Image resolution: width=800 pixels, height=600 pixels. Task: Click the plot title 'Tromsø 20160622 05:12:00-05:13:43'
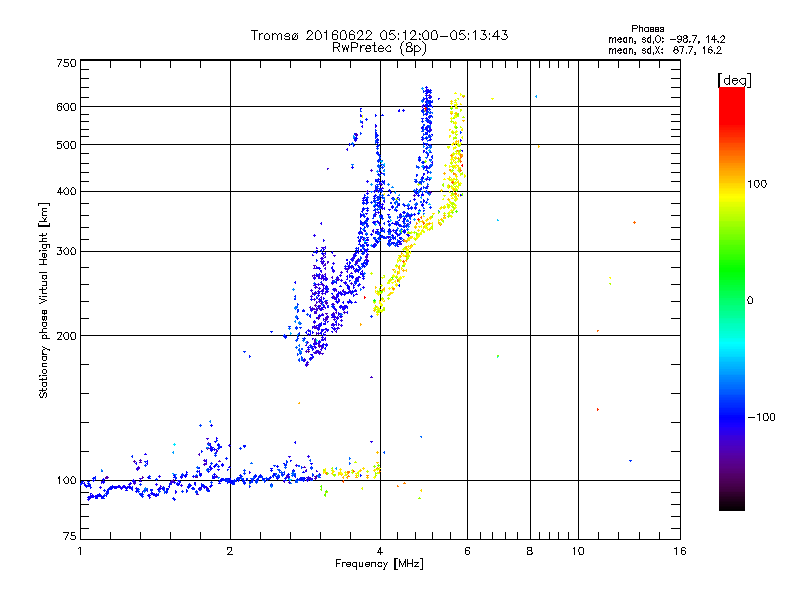click(x=379, y=35)
